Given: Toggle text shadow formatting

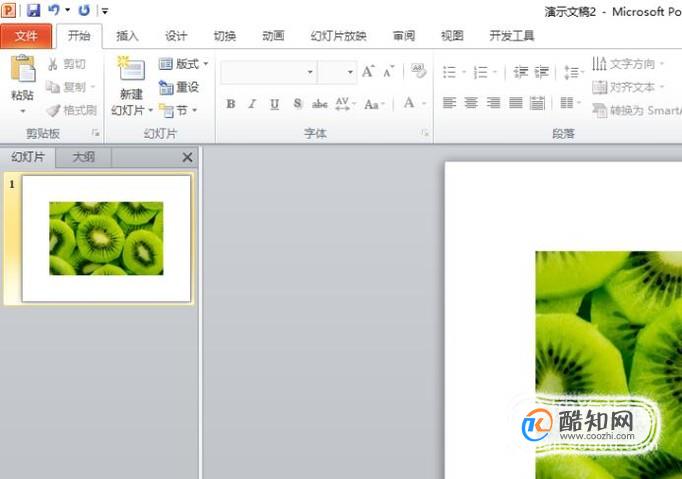Looking at the screenshot, I should [298, 104].
